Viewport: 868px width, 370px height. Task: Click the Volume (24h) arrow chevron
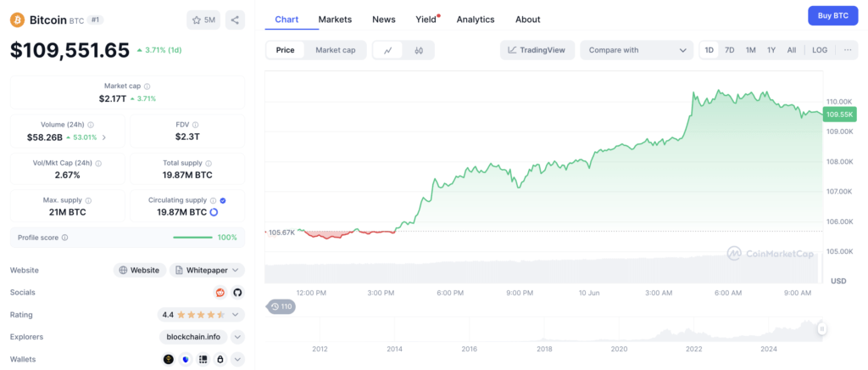[x=104, y=137]
